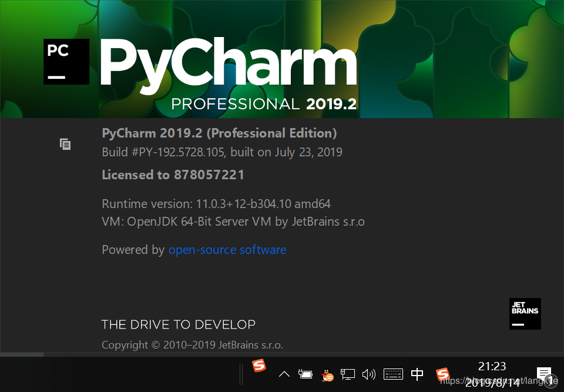This screenshot has width=564, height=392.
Task: Open the QQ penguin tray icon
Action: click(x=327, y=375)
